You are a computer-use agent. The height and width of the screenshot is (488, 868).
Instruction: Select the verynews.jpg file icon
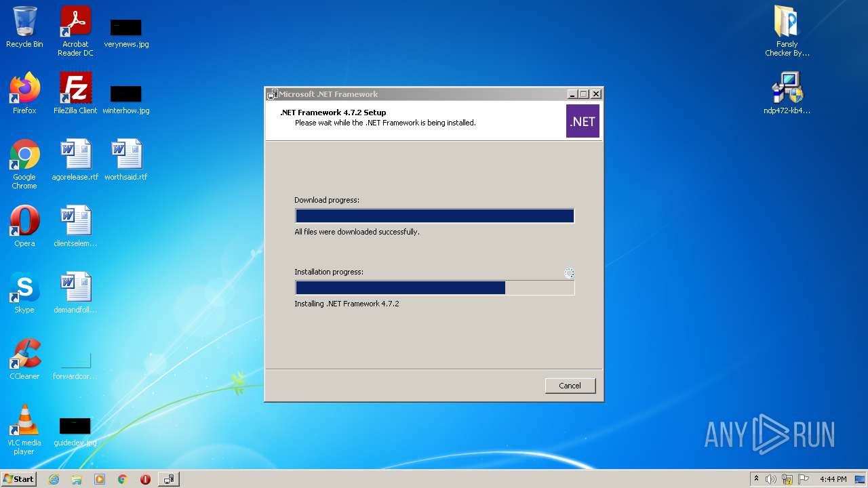coord(126,33)
